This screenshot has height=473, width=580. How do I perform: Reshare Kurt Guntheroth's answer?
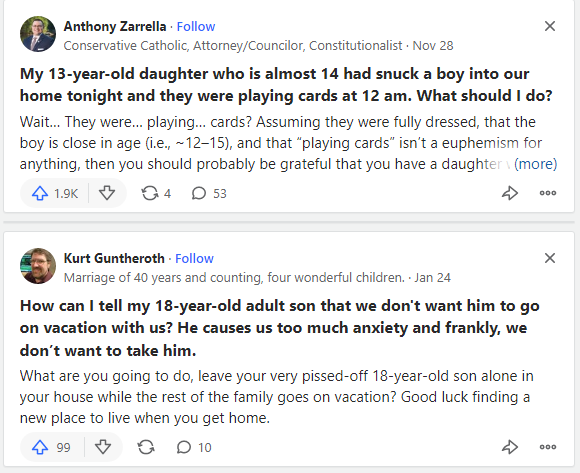(x=146, y=447)
